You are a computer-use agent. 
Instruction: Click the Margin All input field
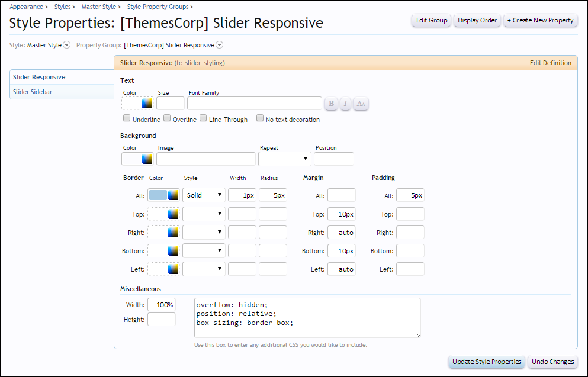[x=342, y=195]
